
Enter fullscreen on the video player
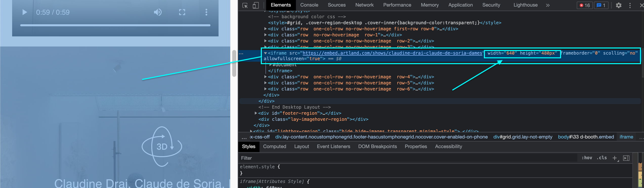(182, 12)
